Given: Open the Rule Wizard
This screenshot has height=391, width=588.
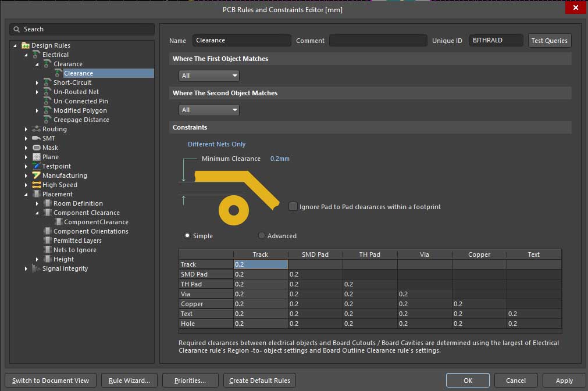Looking at the screenshot, I should coord(129,381).
